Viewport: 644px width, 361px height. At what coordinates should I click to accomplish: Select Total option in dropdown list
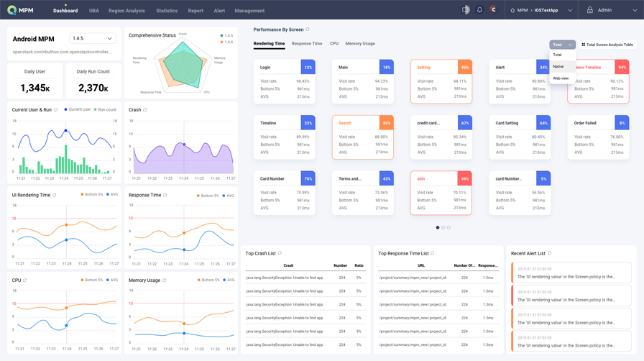click(x=562, y=55)
